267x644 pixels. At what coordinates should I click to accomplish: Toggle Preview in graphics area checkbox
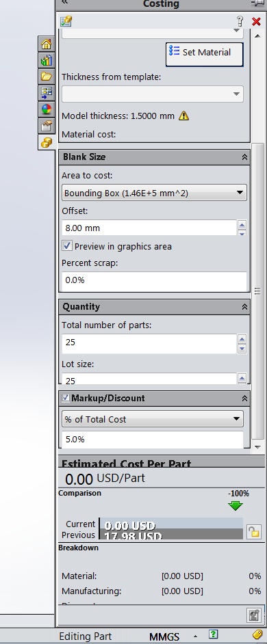pyautogui.click(x=66, y=246)
